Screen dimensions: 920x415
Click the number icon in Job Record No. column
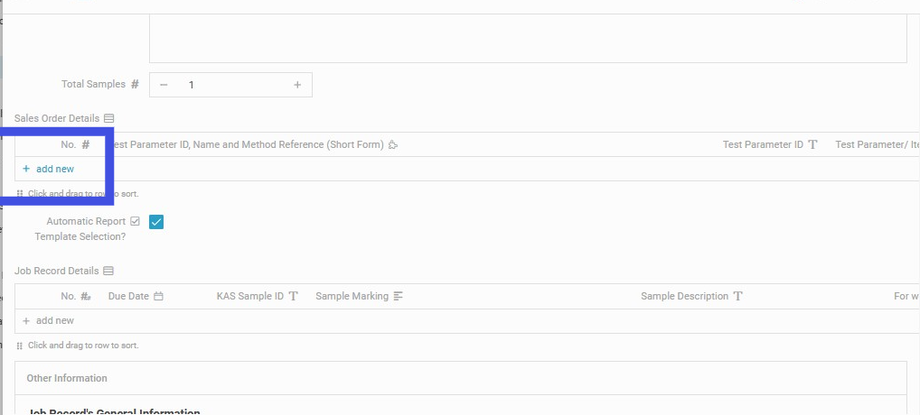pyautogui.click(x=86, y=296)
